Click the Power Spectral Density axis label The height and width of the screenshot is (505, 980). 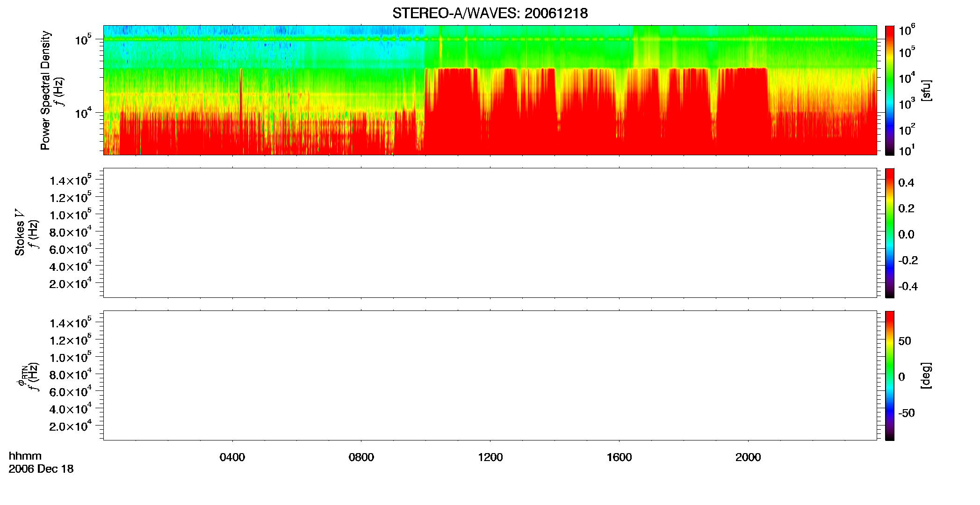point(45,90)
